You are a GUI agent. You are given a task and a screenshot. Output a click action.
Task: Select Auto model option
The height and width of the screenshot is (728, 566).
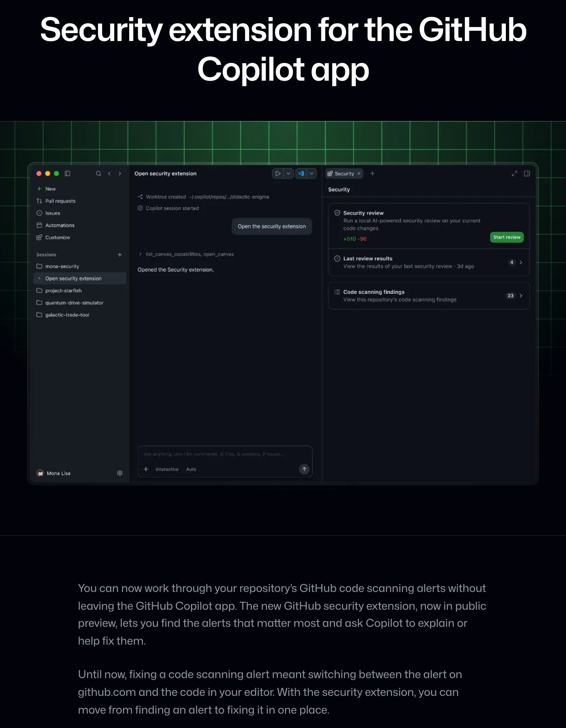[191, 469]
